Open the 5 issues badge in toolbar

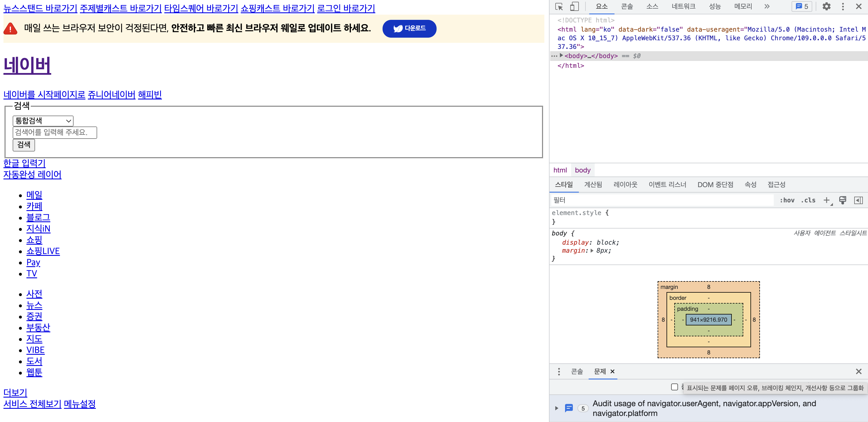click(802, 6)
